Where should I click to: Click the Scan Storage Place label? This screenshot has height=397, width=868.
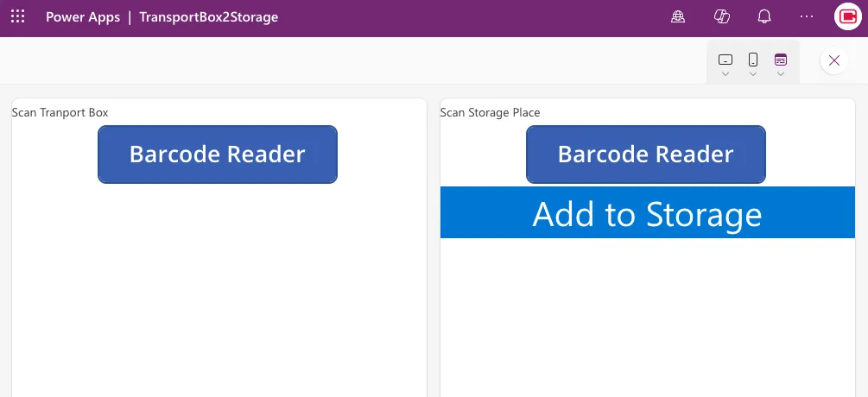[x=490, y=112]
